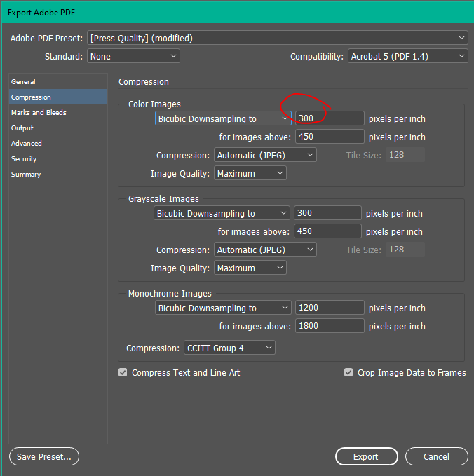Image resolution: width=474 pixels, height=476 pixels.
Task: Click Color Images downsampling resolution field
Action: 329,119
